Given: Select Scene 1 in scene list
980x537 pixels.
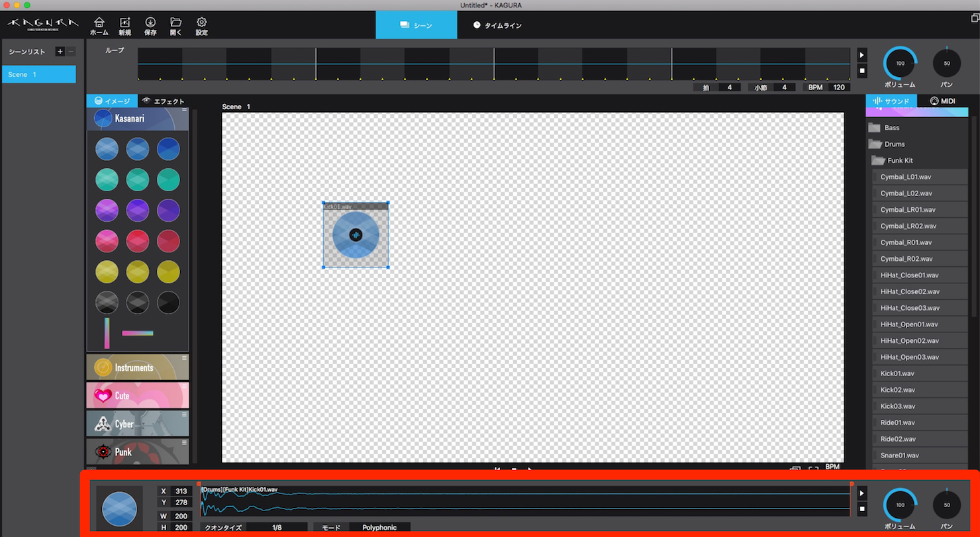Looking at the screenshot, I should click(38, 74).
